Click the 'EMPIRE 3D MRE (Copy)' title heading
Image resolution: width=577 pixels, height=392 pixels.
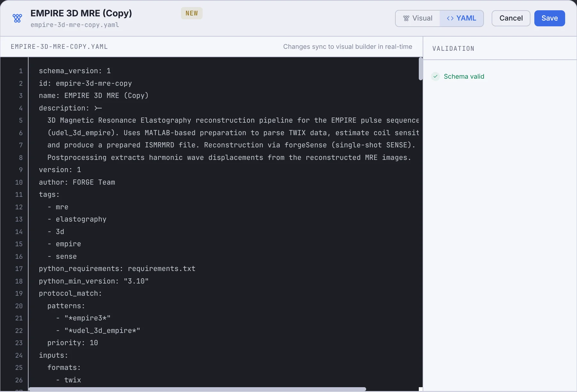coord(81,13)
